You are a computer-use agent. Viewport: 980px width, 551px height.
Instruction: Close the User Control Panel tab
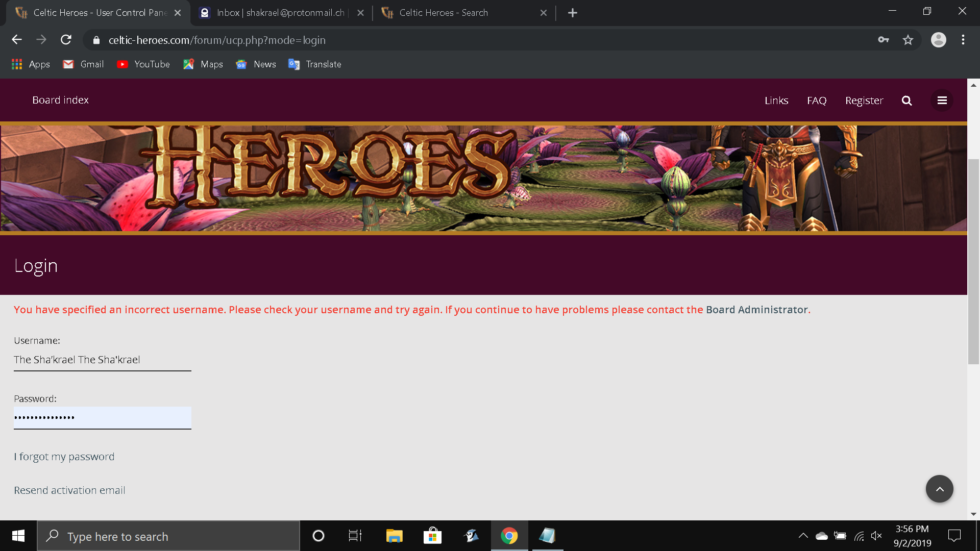(x=178, y=13)
